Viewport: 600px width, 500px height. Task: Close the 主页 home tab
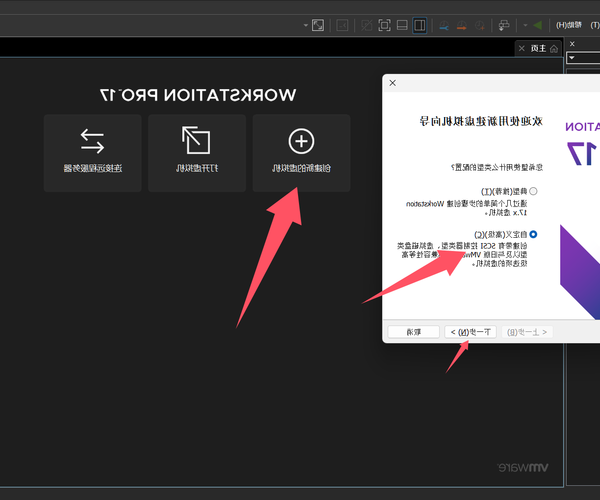522,48
